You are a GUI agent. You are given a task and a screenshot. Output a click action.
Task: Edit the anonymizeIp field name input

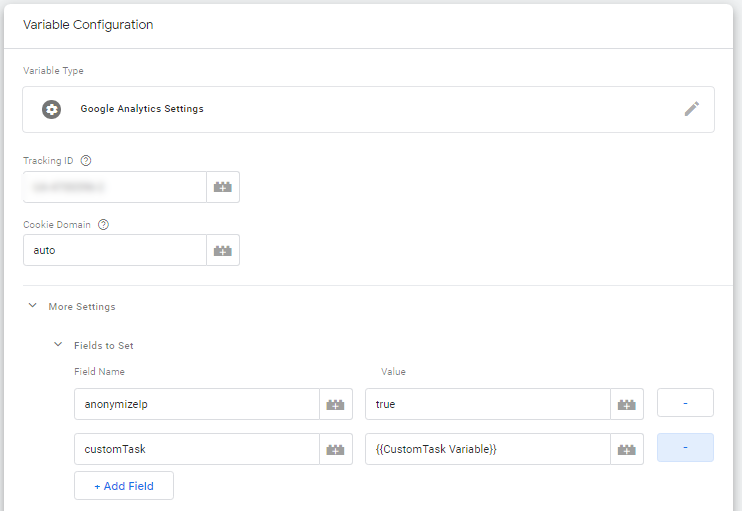197,405
